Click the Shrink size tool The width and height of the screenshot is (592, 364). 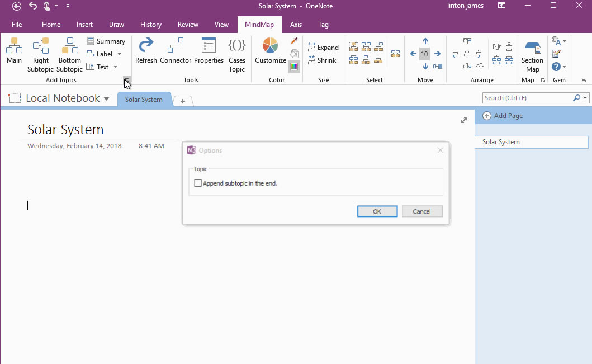(x=323, y=60)
